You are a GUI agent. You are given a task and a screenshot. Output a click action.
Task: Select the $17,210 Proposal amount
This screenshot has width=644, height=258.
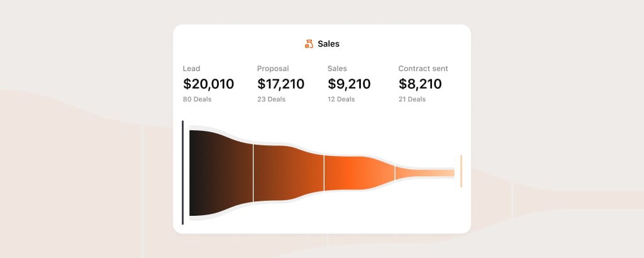(281, 84)
